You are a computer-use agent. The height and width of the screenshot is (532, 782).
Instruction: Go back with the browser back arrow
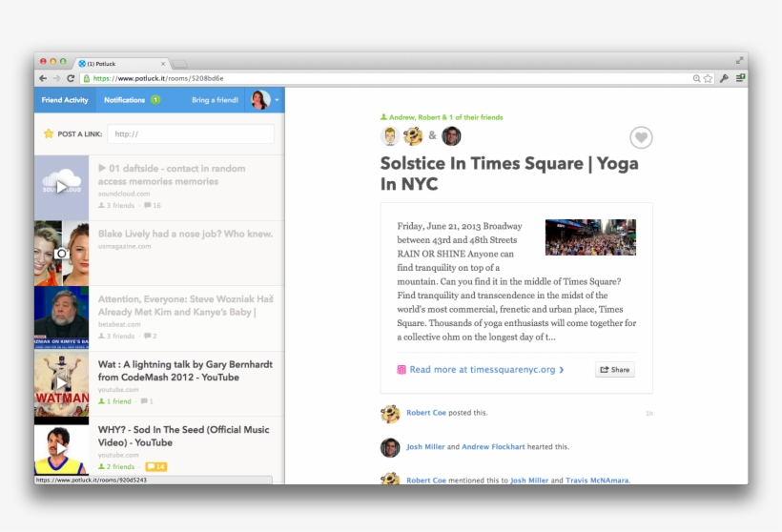pos(43,78)
